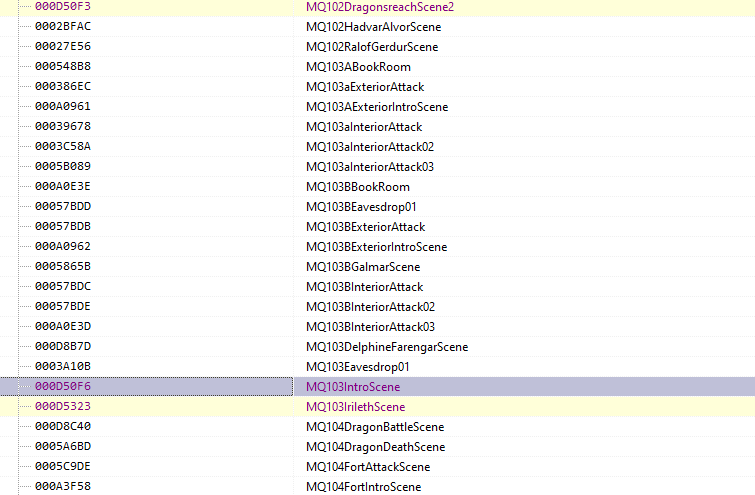This screenshot has height=495, width=755.
Task: Select form ID 0005865B
Action: 63,266
